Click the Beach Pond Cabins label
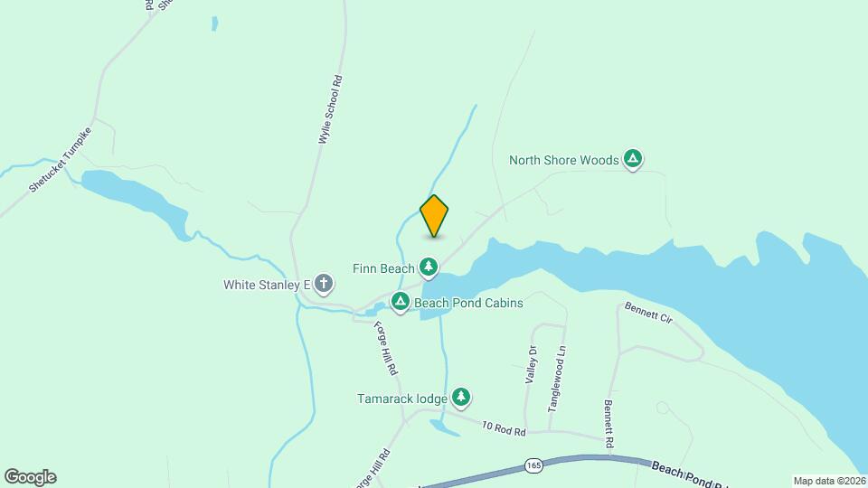 point(468,304)
